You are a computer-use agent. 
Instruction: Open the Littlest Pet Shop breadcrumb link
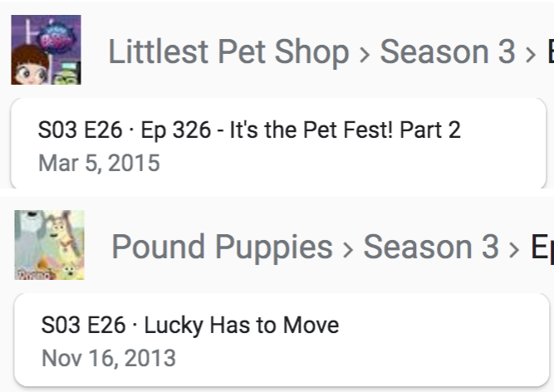(x=228, y=52)
